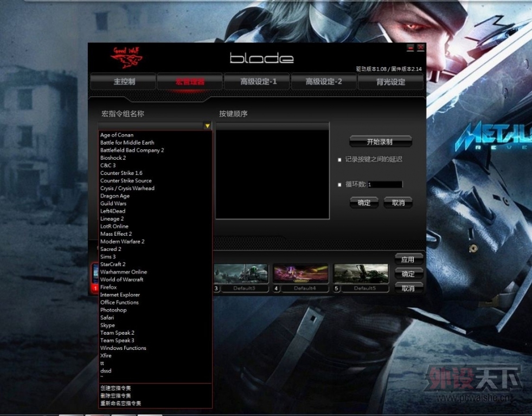Focus the 循环数 loop count field
Viewport: 532px width, 416px height.
click(385, 185)
